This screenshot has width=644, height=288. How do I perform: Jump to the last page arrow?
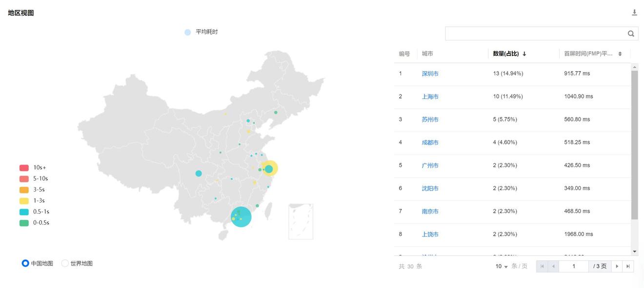tap(628, 267)
